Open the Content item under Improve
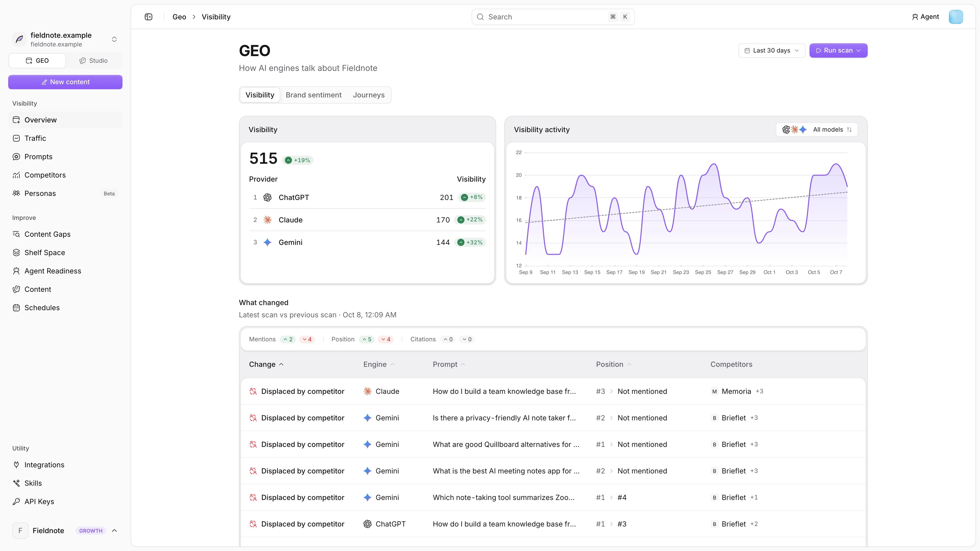Screen dimensions: 980x551 coord(65,289)
